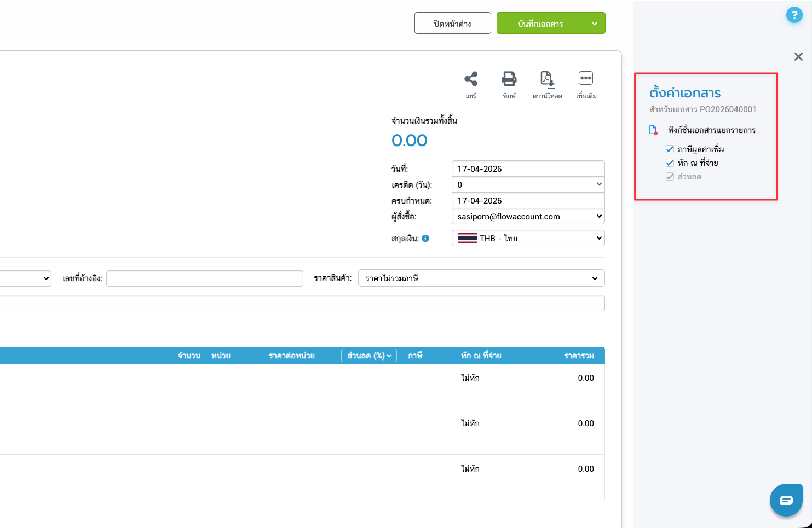The image size is (812, 528).
Task: Click the currency info icon next to สกุลเงิน
Action: point(425,239)
